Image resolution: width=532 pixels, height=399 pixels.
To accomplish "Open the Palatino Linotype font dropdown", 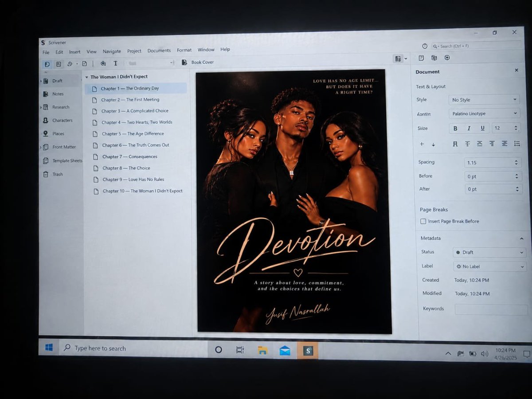I will tap(484, 113).
